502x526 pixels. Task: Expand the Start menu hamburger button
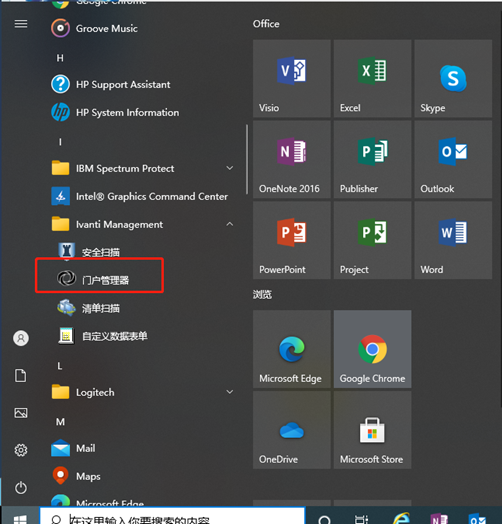click(21, 24)
